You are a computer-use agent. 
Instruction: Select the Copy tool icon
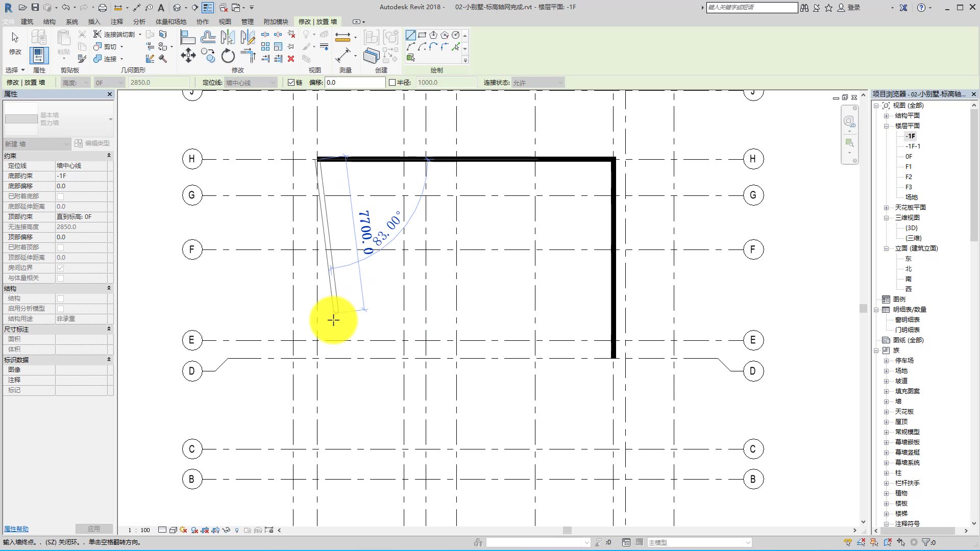coord(208,55)
